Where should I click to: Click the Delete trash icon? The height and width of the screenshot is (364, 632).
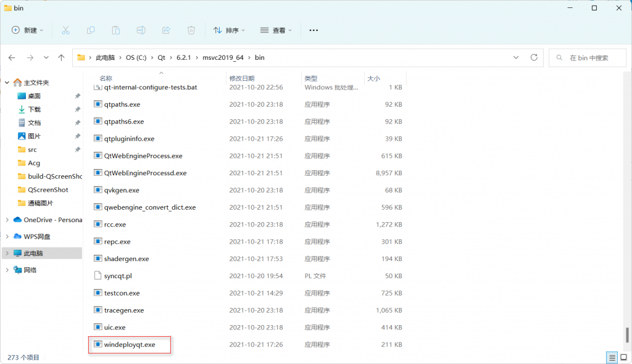point(191,30)
